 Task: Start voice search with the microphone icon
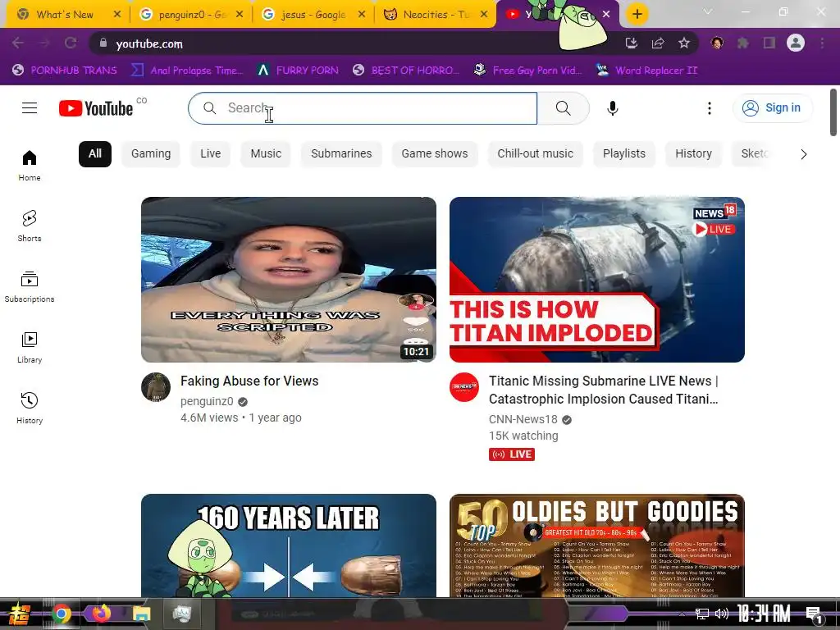612,108
